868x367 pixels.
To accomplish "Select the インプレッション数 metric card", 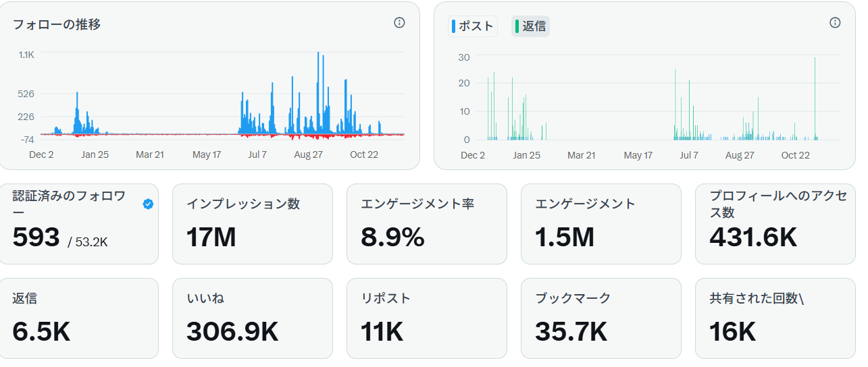I will pos(252,224).
